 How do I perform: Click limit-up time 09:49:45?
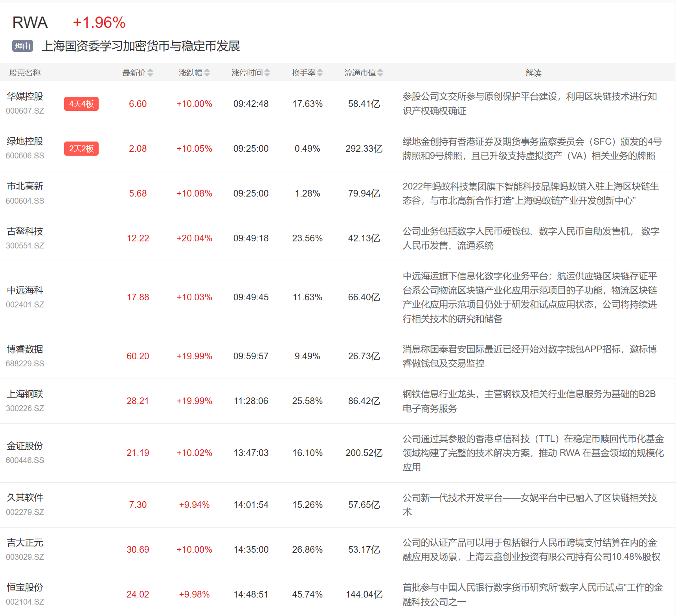(x=251, y=297)
